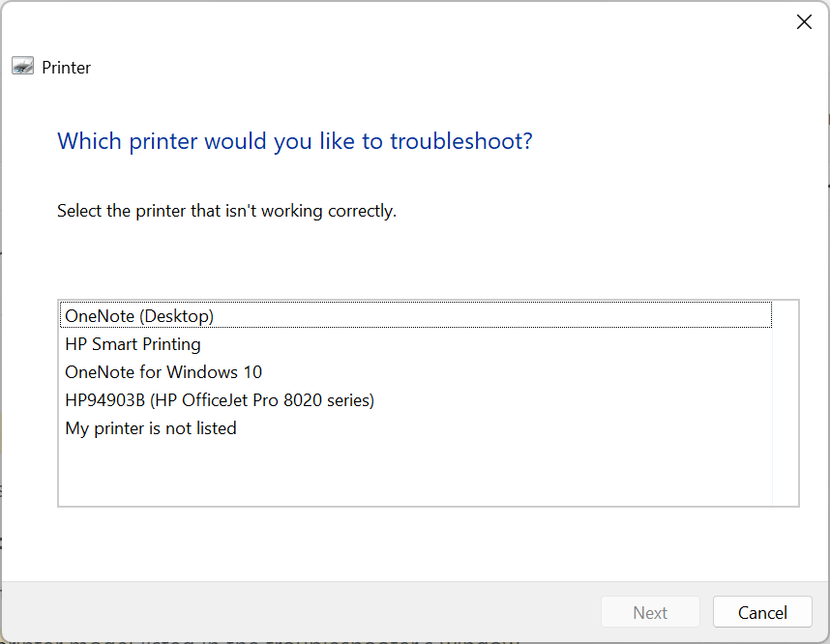
Task: Select "My printer is not listed" option
Action: click(x=151, y=428)
